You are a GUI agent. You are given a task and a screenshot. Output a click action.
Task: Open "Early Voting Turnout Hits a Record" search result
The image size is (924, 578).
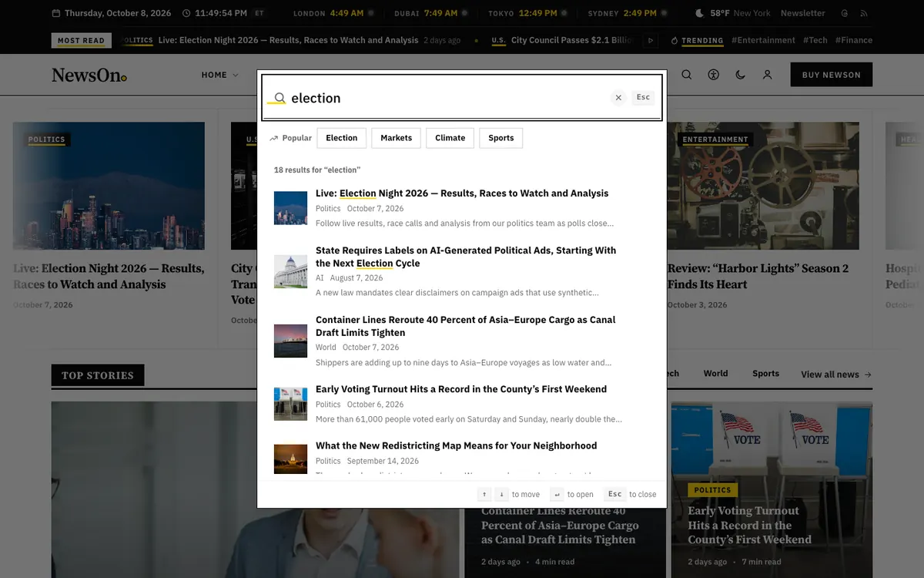click(x=461, y=389)
